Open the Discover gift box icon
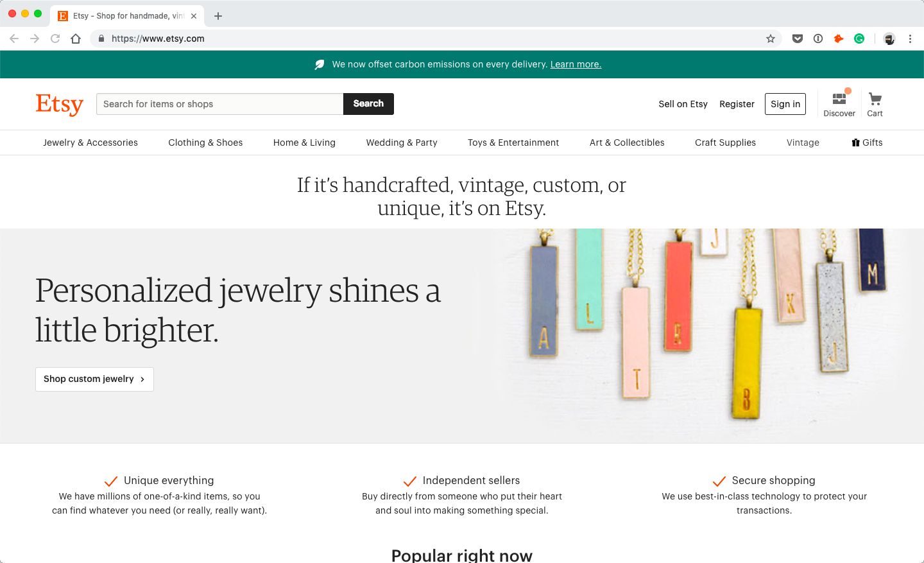924x563 pixels. tap(839, 99)
